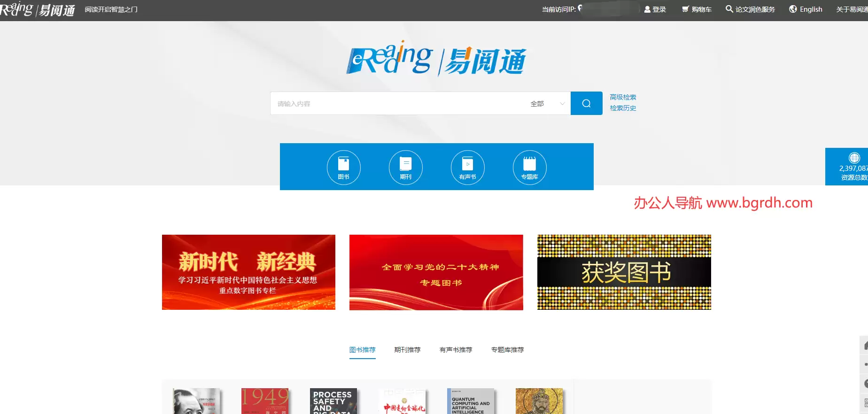
Task: Open the 中国走向全球化 book cover
Action: coord(402,401)
